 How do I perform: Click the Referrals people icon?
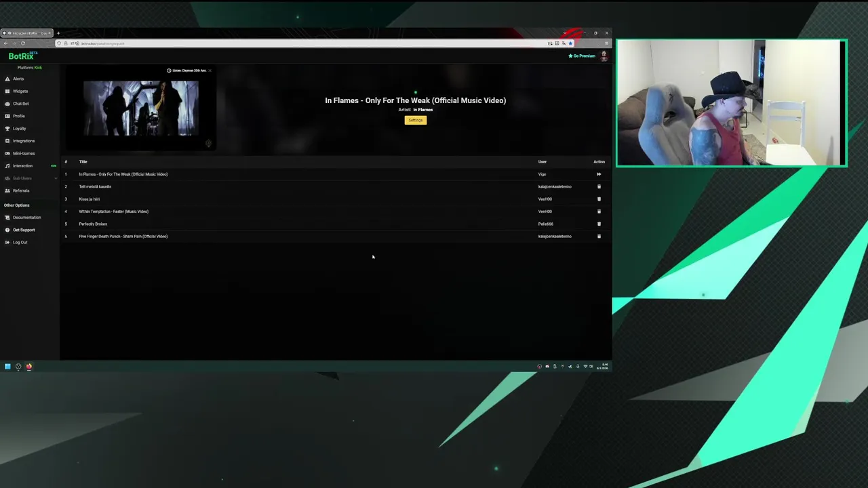tap(7, 190)
